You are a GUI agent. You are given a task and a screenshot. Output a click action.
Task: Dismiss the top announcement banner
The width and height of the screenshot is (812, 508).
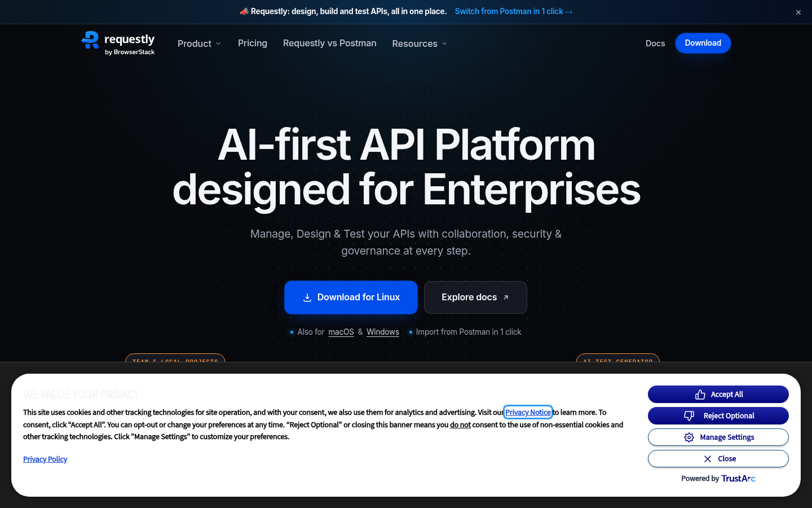click(798, 12)
